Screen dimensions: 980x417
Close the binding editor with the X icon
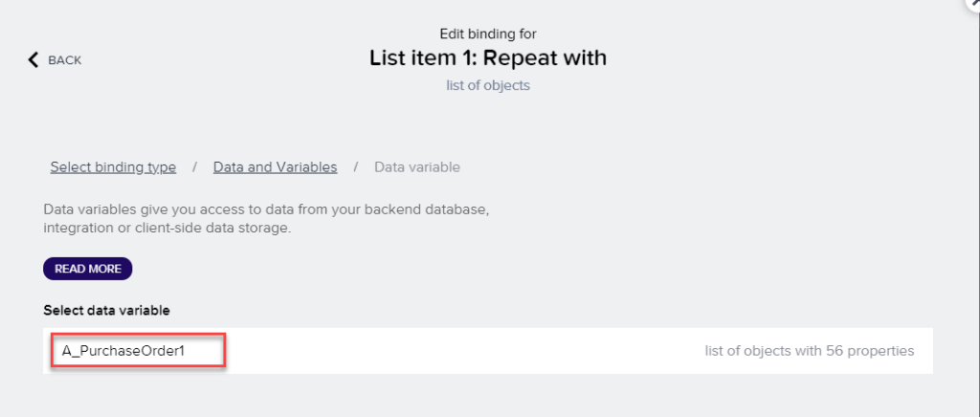pyautogui.click(x=973, y=3)
